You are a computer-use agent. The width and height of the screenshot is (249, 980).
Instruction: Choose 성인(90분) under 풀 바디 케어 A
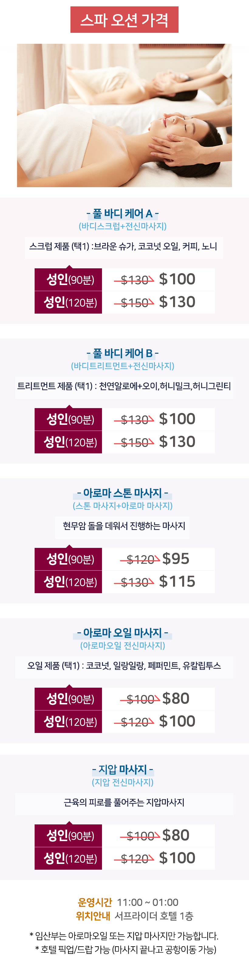68,280
